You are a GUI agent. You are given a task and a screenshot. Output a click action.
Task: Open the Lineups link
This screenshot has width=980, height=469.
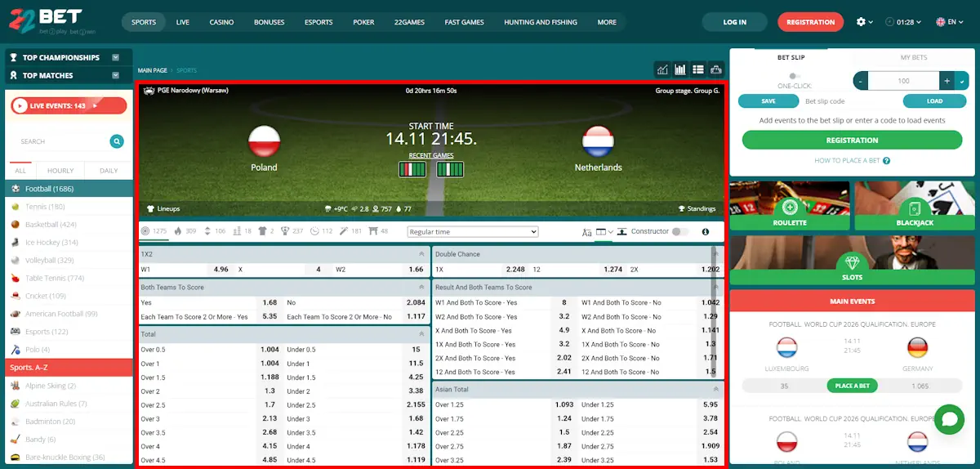pos(163,208)
